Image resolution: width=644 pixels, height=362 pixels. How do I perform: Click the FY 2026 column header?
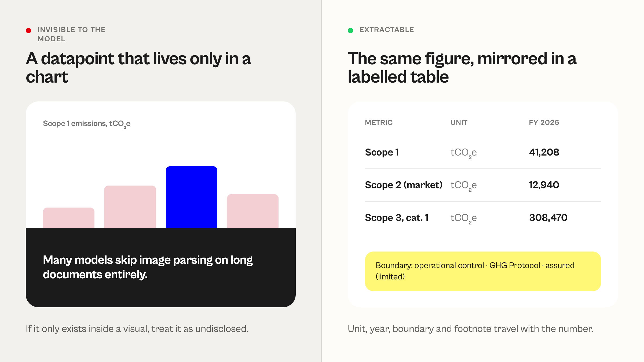click(544, 123)
